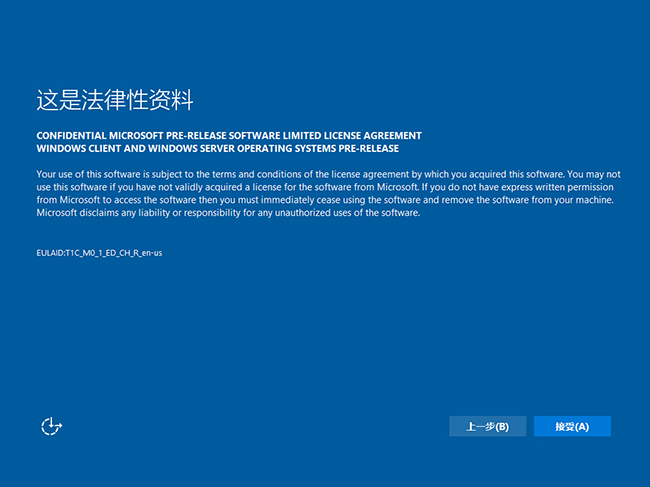Click the WINDOWS CLIENT AND WINDOWS SERVER line
This screenshot has width=650, height=487.
(x=218, y=148)
